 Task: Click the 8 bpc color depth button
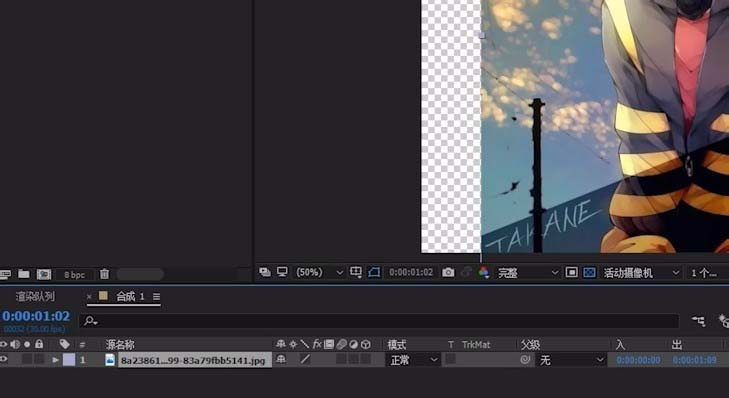coord(74,275)
